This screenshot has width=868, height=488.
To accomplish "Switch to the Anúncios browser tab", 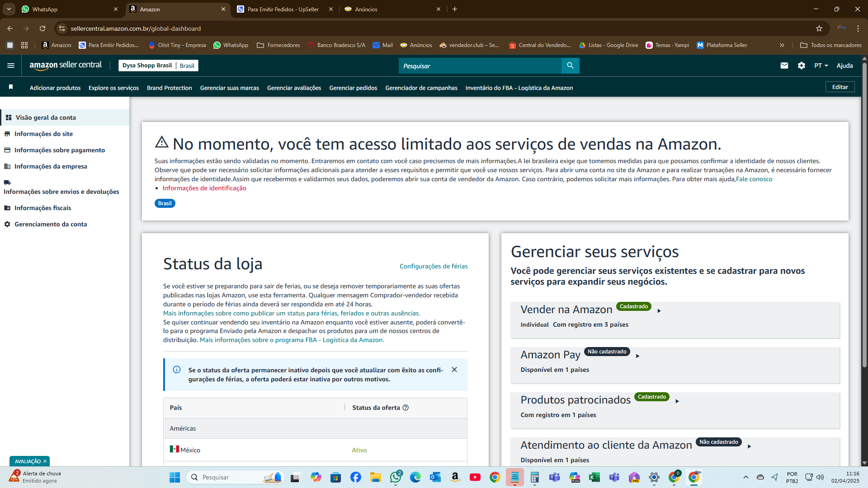I will pos(392,9).
